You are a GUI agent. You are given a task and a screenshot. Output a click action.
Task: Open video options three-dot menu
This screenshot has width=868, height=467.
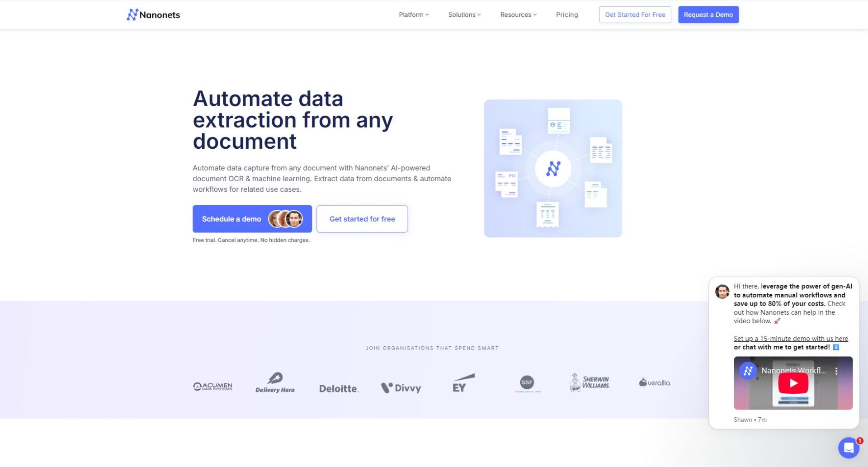coord(836,371)
